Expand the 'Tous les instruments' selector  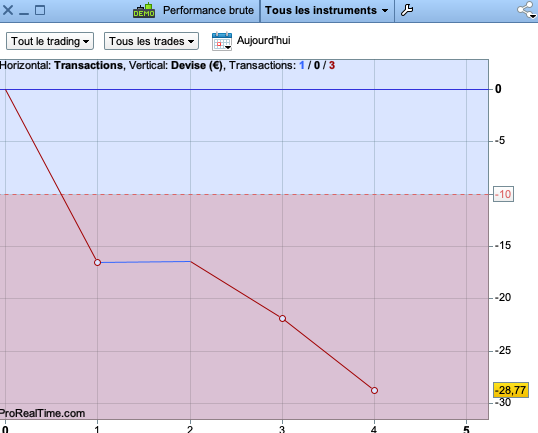[x=327, y=10]
